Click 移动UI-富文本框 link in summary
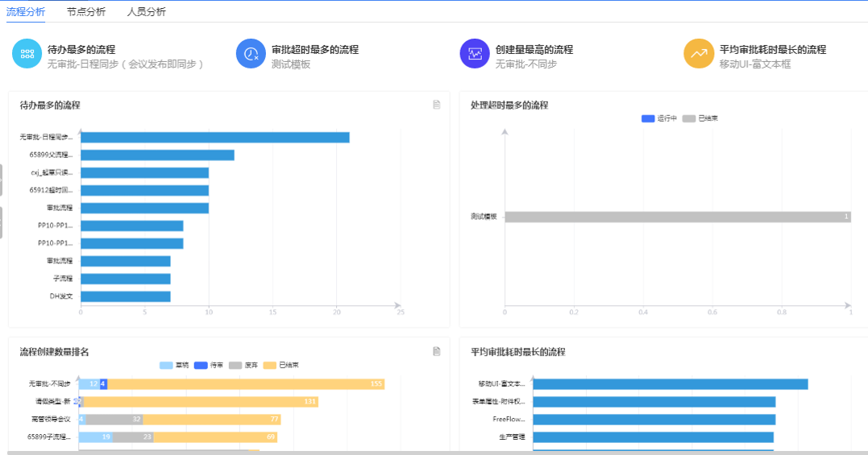868x455 pixels. (x=755, y=64)
